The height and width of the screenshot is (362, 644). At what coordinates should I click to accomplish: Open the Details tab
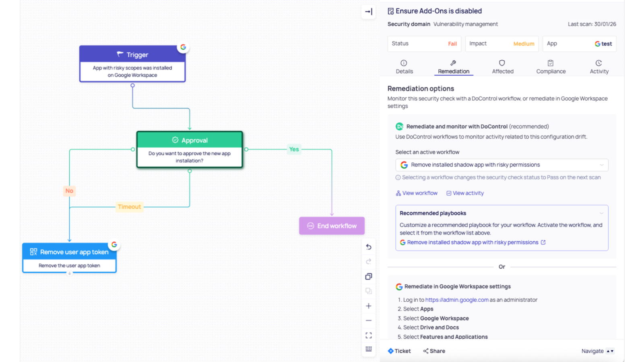404,67
